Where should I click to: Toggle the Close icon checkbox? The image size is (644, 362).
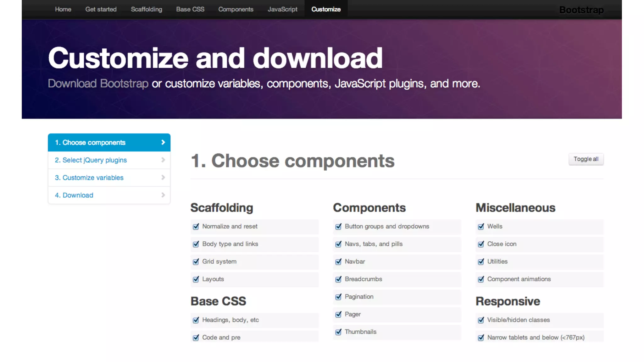click(x=481, y=244)
